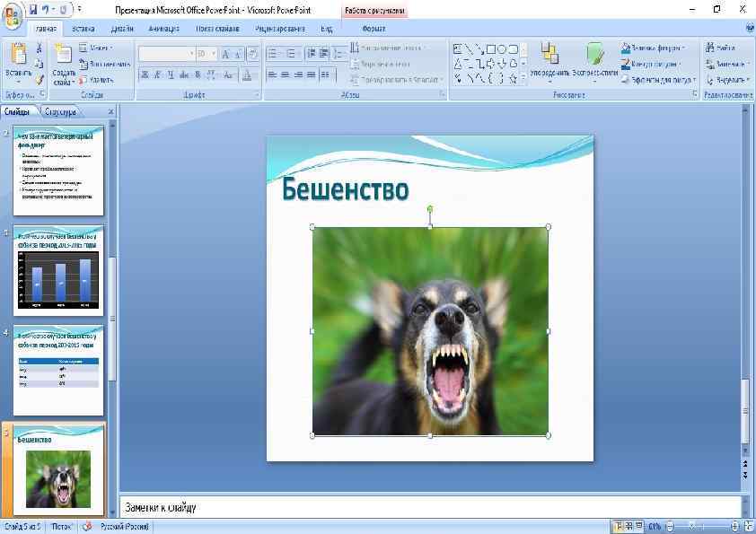
Task: Increase the list indent level
Action: [323, 54]
